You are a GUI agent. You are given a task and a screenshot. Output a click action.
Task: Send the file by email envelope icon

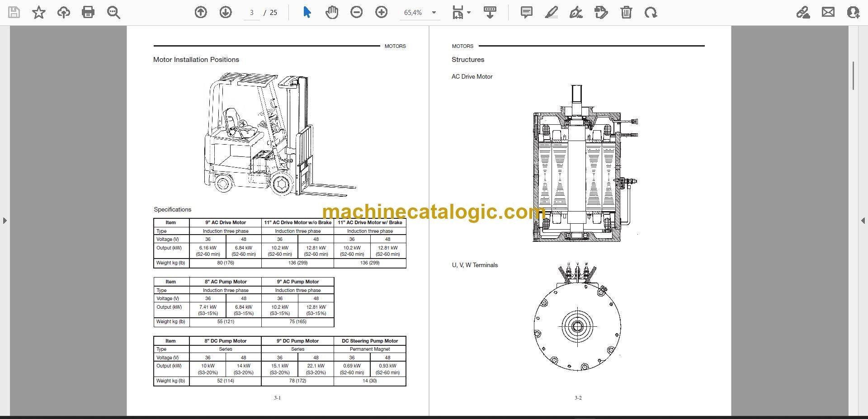pyautogui.click(x=828, y=12)
